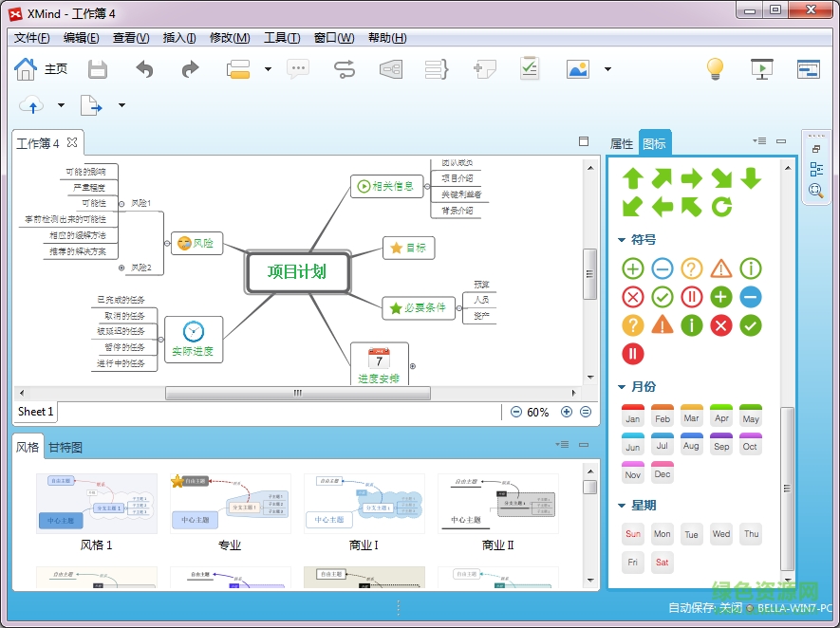Apply the 商业 I style thumbnail
Image resolution: width=840 pixels, height=628 pixels.
(x=364, y=504)
